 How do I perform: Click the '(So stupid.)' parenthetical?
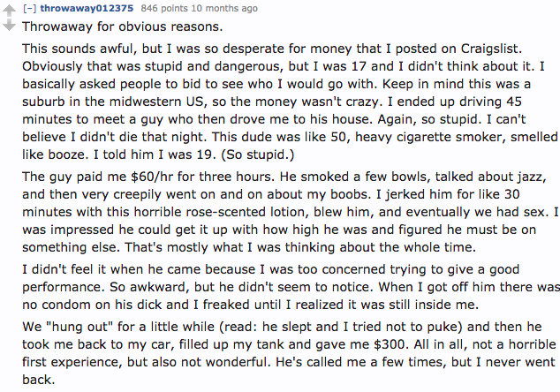258,155
